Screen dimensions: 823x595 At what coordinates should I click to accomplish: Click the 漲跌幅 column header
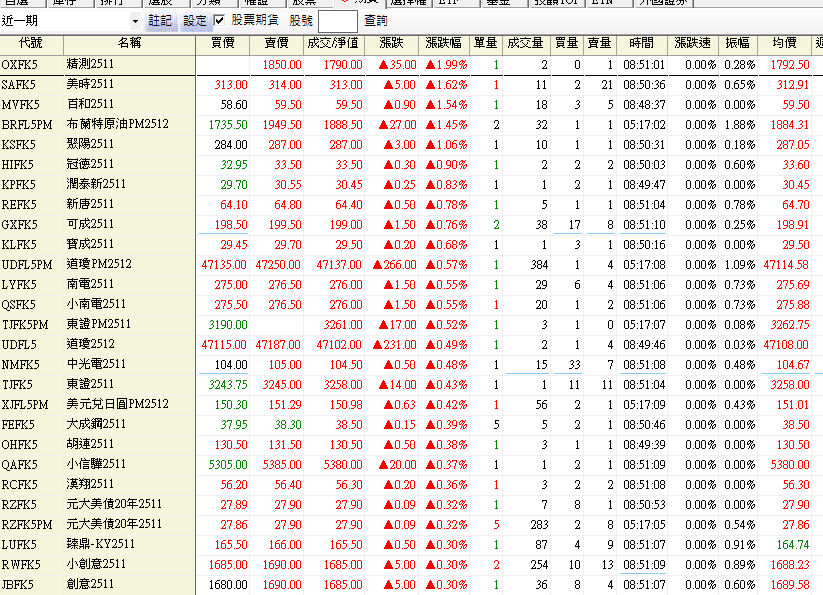click(x=444, y=44)
